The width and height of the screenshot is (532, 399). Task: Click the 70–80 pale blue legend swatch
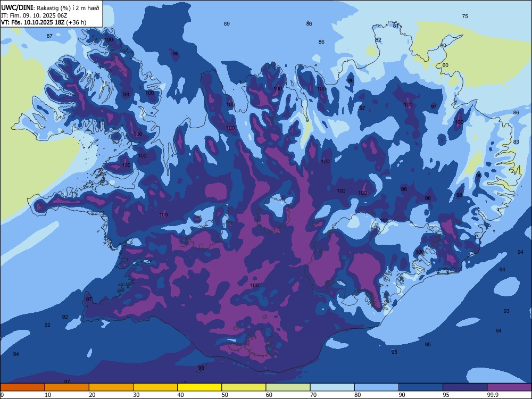[x=332, y=387]
